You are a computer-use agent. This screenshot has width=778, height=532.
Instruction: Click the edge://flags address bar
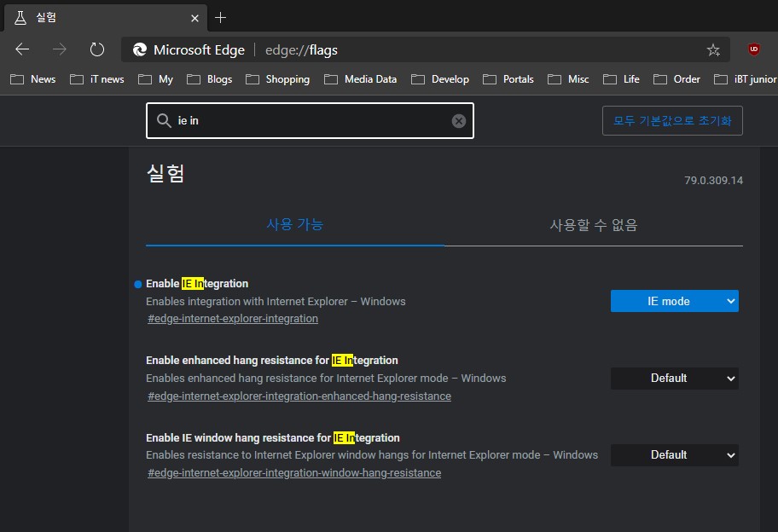pyautogui.click(x=425, y=49)
